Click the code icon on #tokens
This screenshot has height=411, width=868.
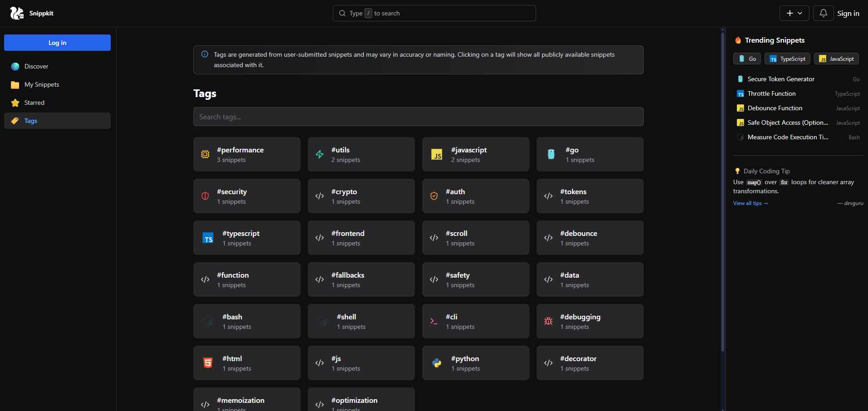(548, 196)
